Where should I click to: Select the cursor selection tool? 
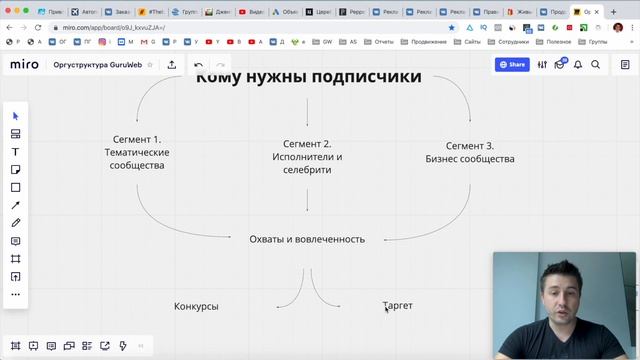(x=16, y=116)
